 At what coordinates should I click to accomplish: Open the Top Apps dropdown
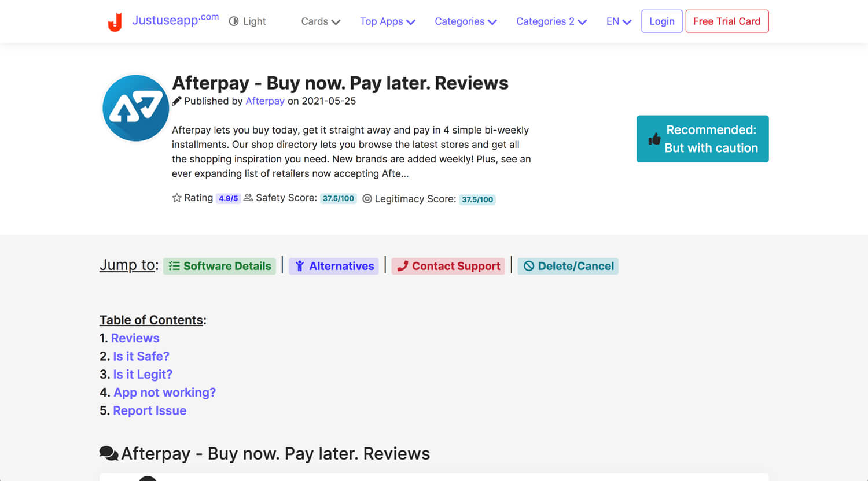(x=388, y=21)
